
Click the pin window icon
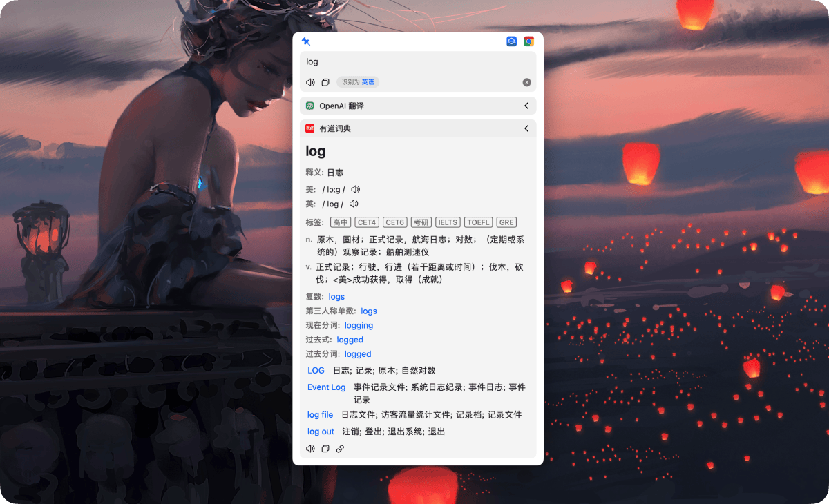(x=306, y=41)
